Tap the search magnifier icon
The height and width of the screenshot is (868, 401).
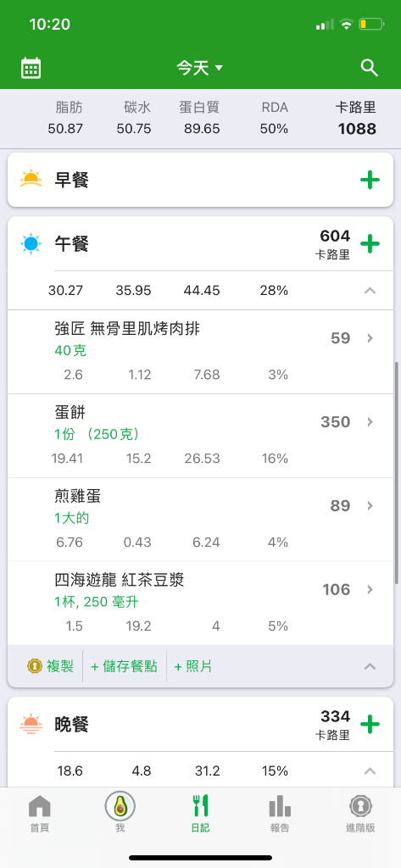(369, 68)
